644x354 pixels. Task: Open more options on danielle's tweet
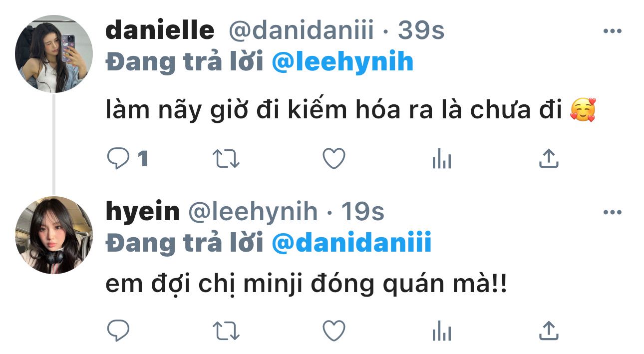612,31
